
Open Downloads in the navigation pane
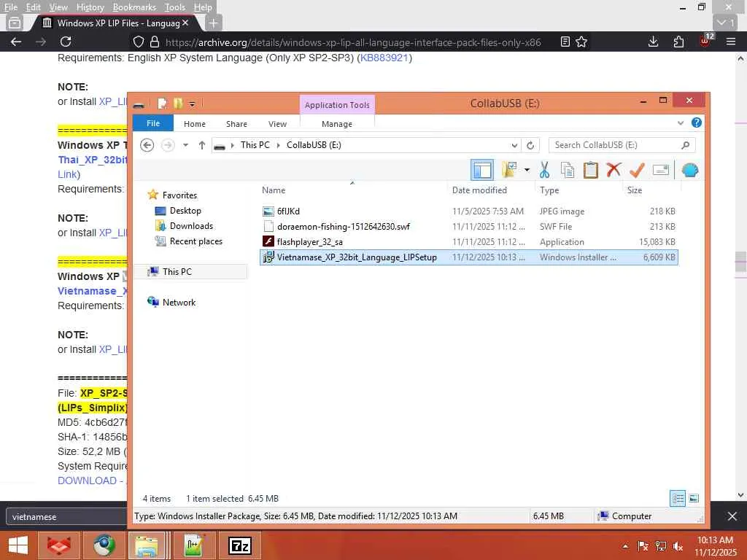pos(191,226)
